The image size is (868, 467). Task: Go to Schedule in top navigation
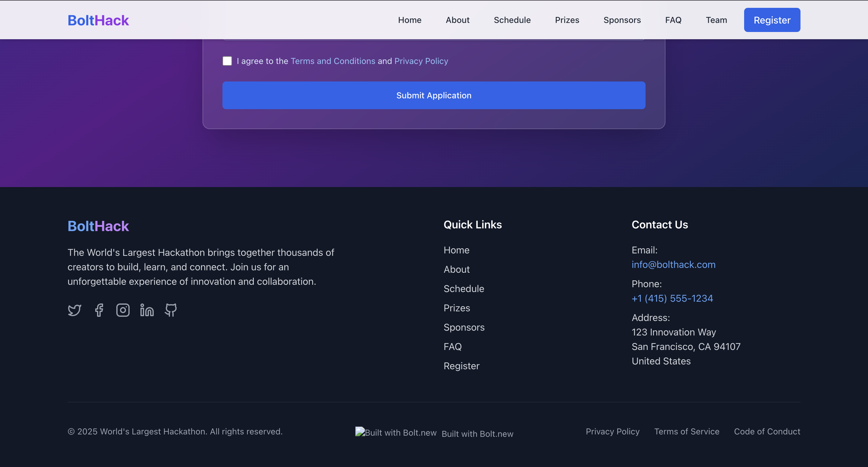[512, 20]
